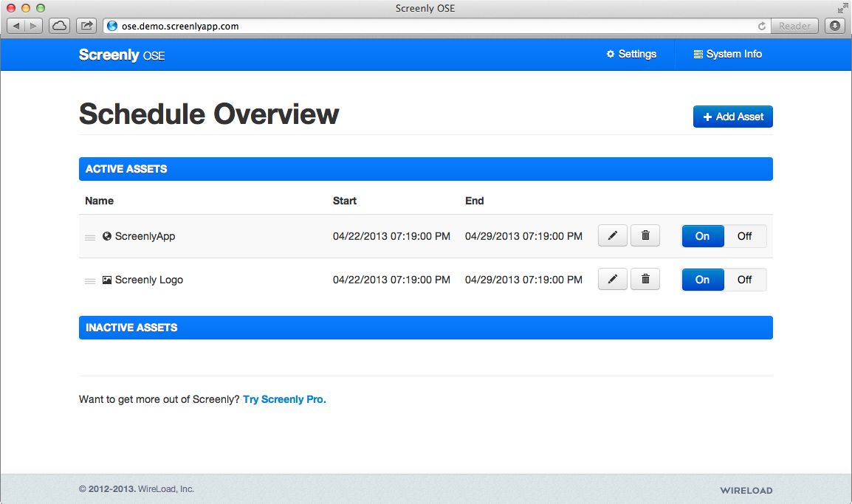Screen dimensions: 852x504
Task: Delete Screenly Logo with the trash icon
Action: pyautogui.click(x=645, y=279)
